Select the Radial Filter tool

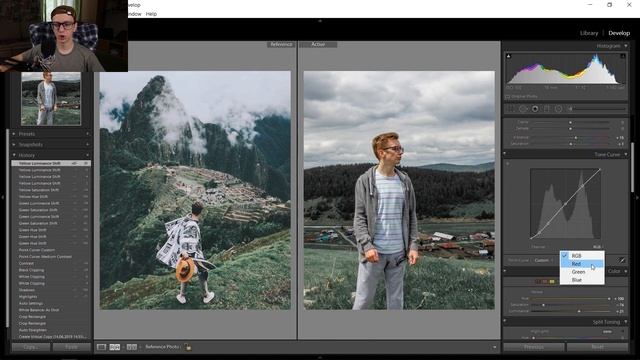pos(558,109)
